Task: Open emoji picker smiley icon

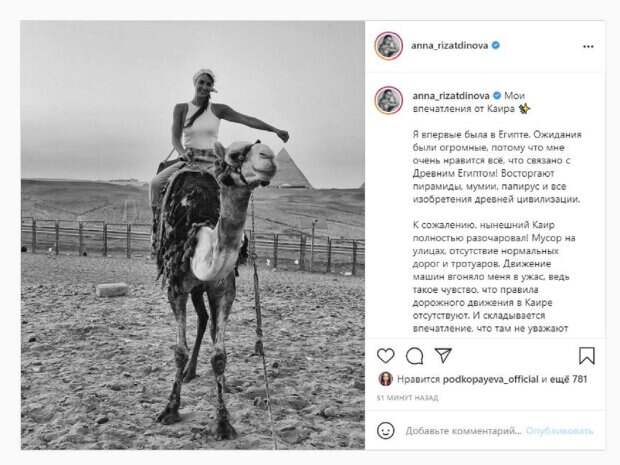Action: 386,430
